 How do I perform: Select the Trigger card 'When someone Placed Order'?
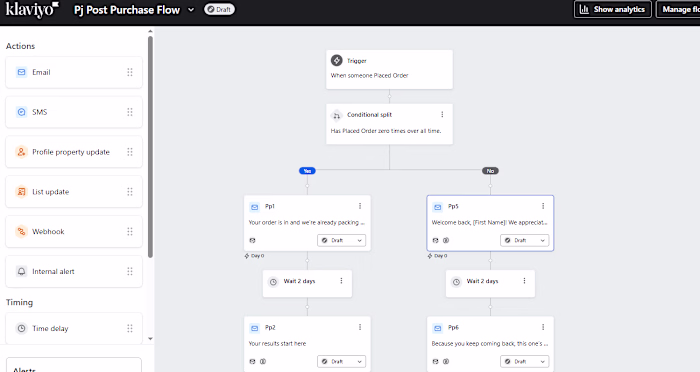click(x=389, y=69)
